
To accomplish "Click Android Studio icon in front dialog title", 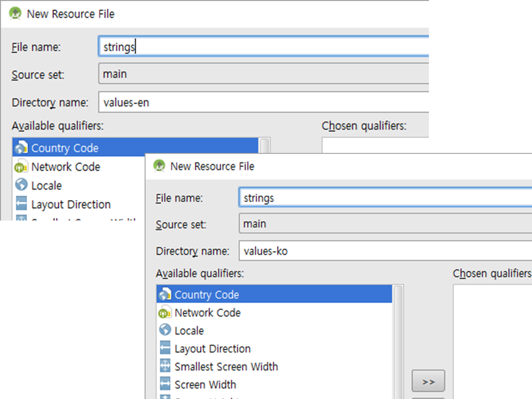I will 160,166.
